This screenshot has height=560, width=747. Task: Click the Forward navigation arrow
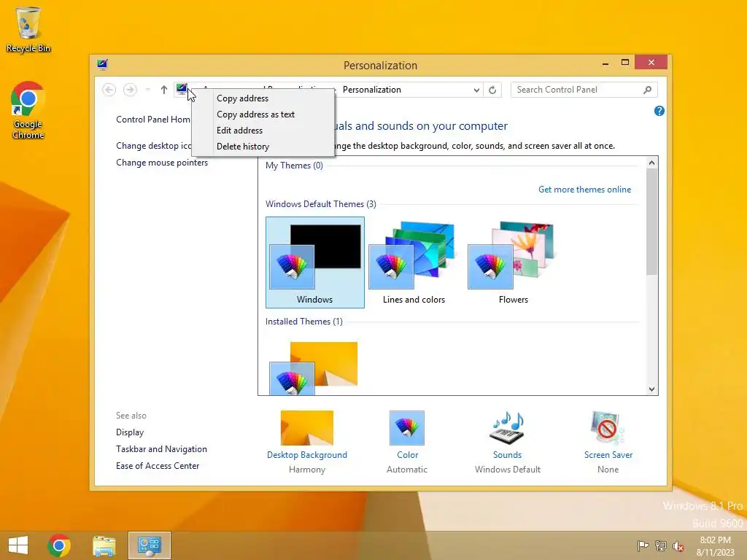click(x=130, y=90)
